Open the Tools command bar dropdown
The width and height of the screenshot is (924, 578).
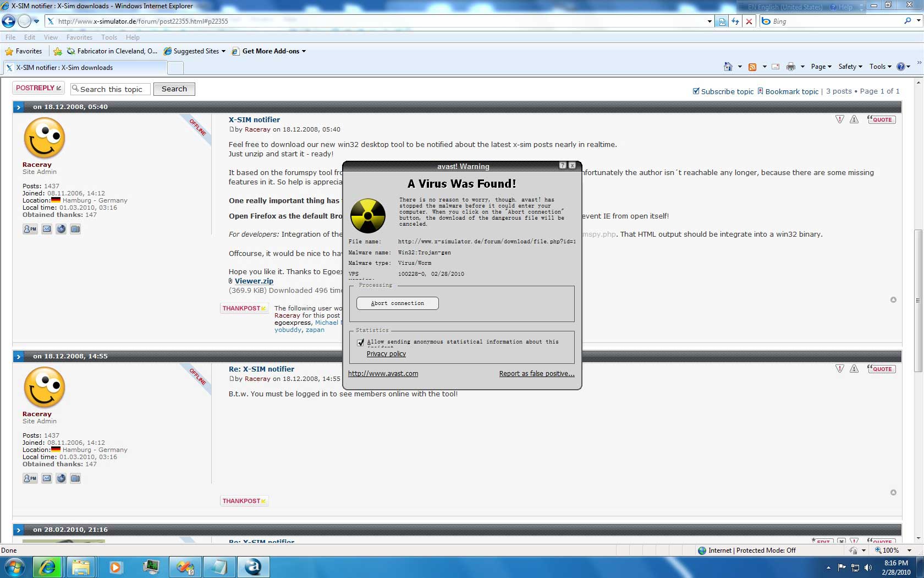(x=880, y=67)
